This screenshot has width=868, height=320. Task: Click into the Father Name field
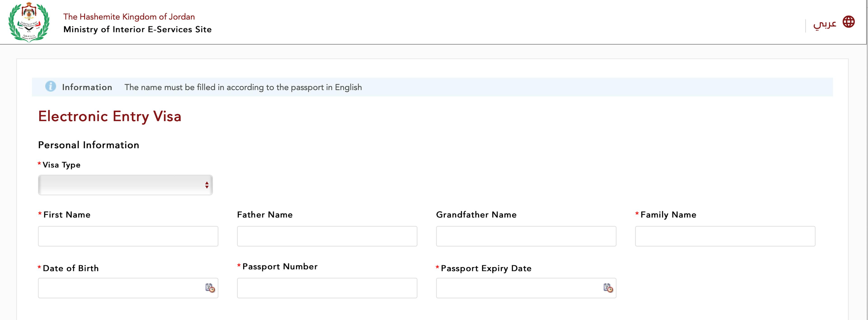pos(327,236)
